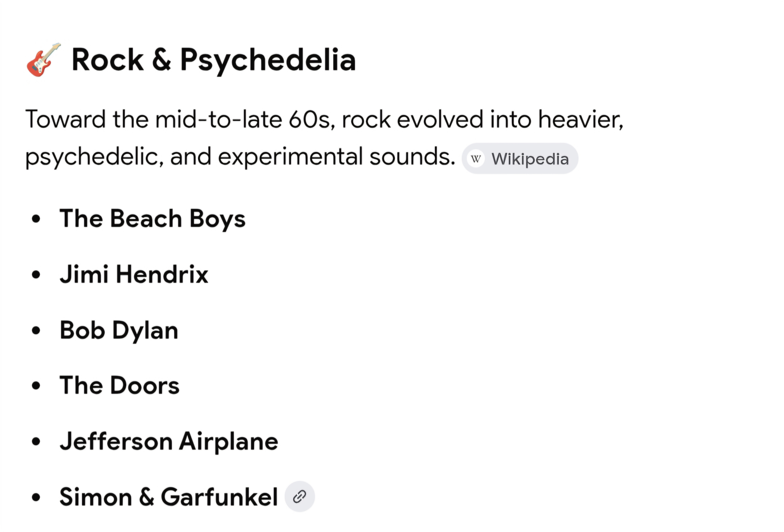
Task: Click the bullet before The Beach Boys
Action: click(36, 219)
